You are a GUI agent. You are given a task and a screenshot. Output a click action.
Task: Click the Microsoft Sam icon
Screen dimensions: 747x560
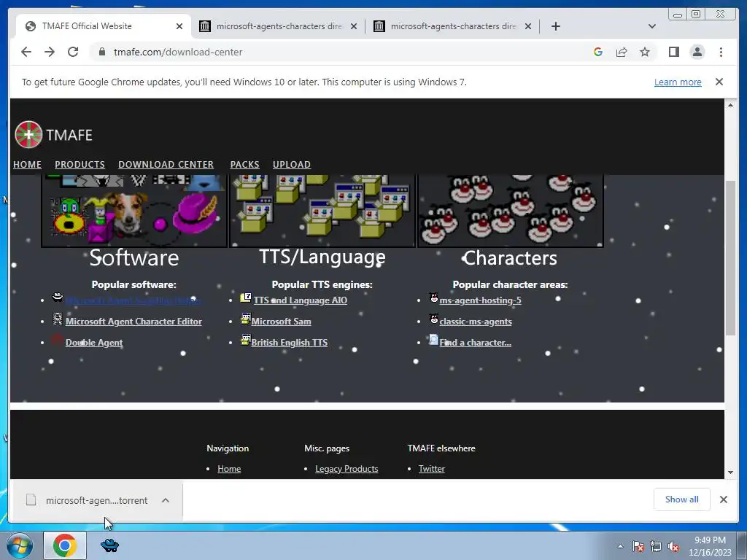245,319
